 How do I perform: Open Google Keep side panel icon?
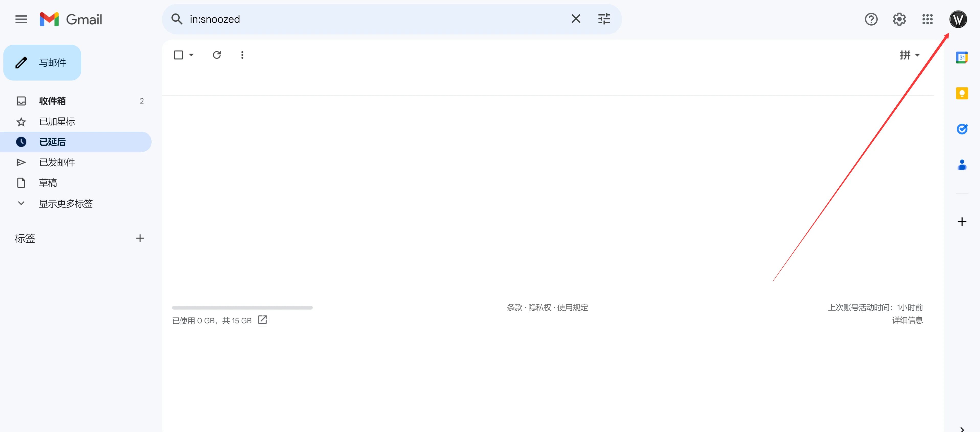click(x=962, y=93)
